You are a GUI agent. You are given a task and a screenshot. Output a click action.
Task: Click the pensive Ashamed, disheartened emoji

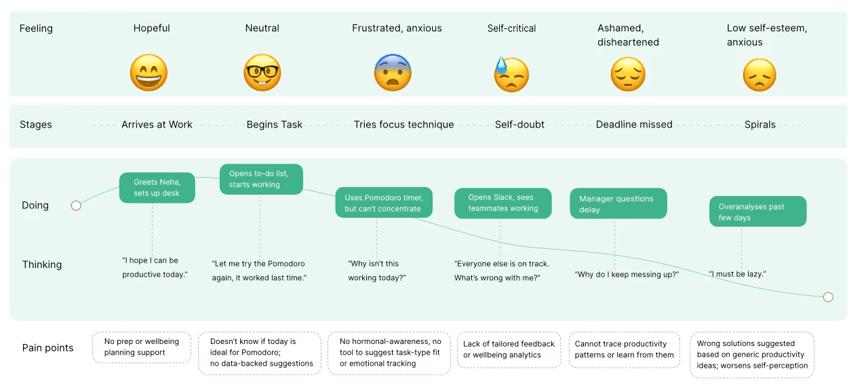click(628, 74)
